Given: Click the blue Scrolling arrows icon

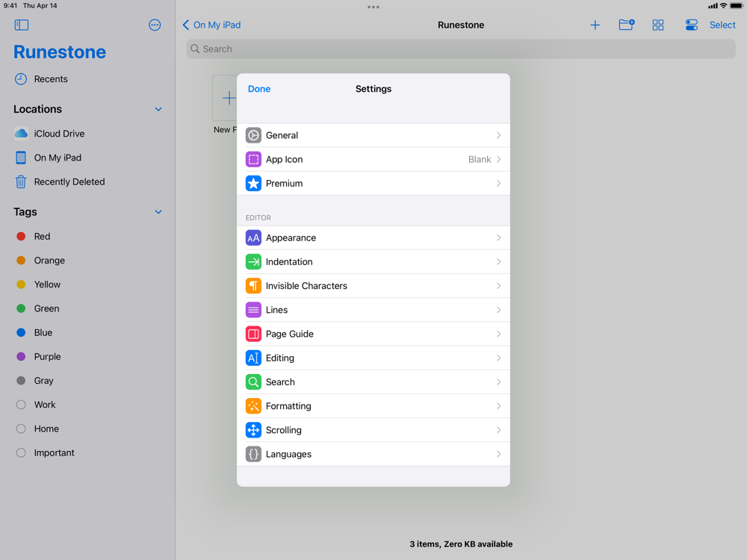Looking at the screenshot, I should tap(253, 430).
